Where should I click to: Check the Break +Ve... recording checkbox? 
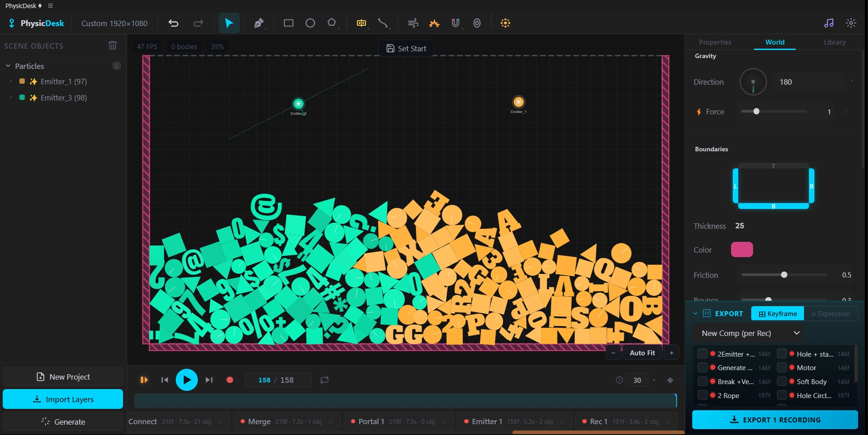[702, 381]
